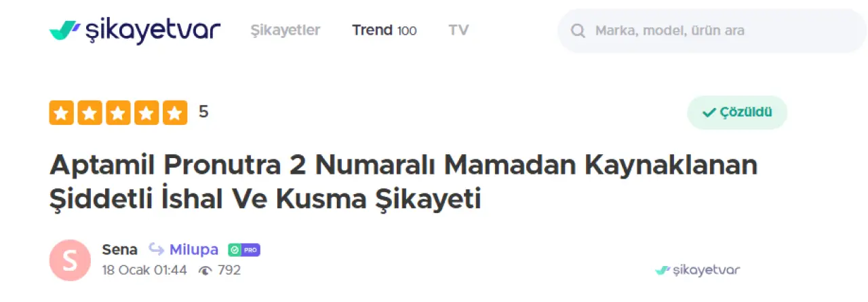Click the eye icon beside 792 views
The width and height of the screenshot is (868, 302).
tap(205, 270)
